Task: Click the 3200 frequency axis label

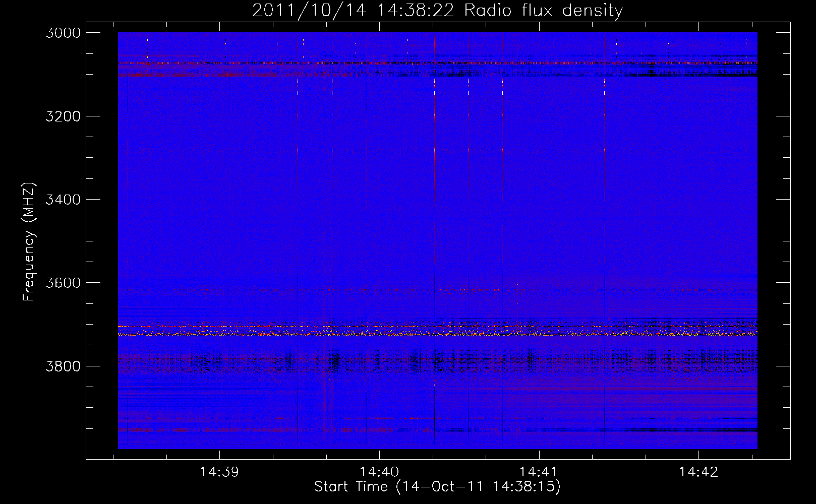Action: [x=63, y=116]
